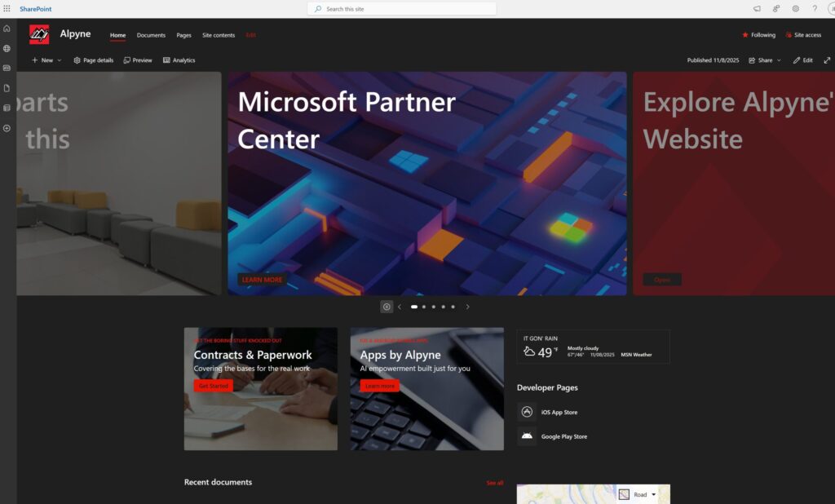Image resolution: width=835 pixels, height=504 pixels.
Task: Toggle Following for the Alpyne site
Action: tap(758, 34)
